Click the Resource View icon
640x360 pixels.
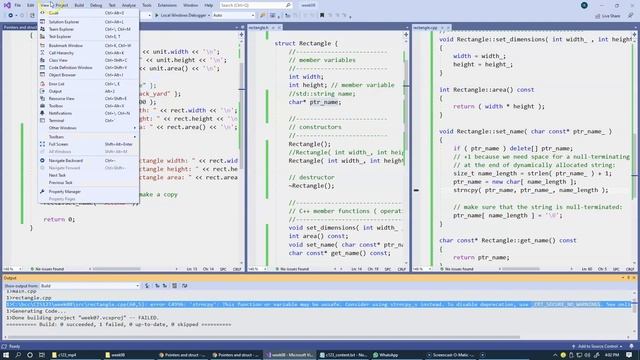[x=42, y=98]
